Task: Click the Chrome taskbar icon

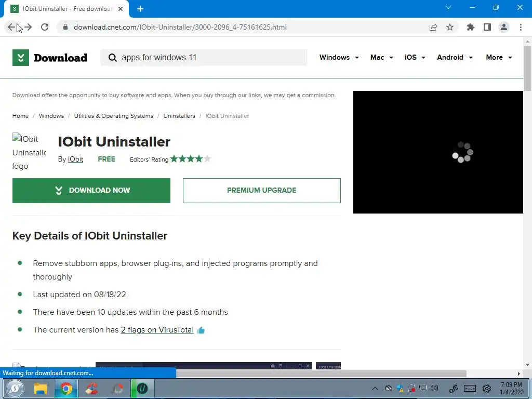Action: tap(66, 389)
